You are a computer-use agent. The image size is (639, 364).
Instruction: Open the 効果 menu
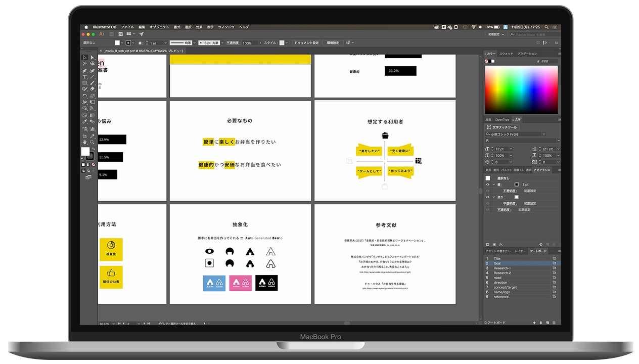pyautogui.click(x=199, y=27)
